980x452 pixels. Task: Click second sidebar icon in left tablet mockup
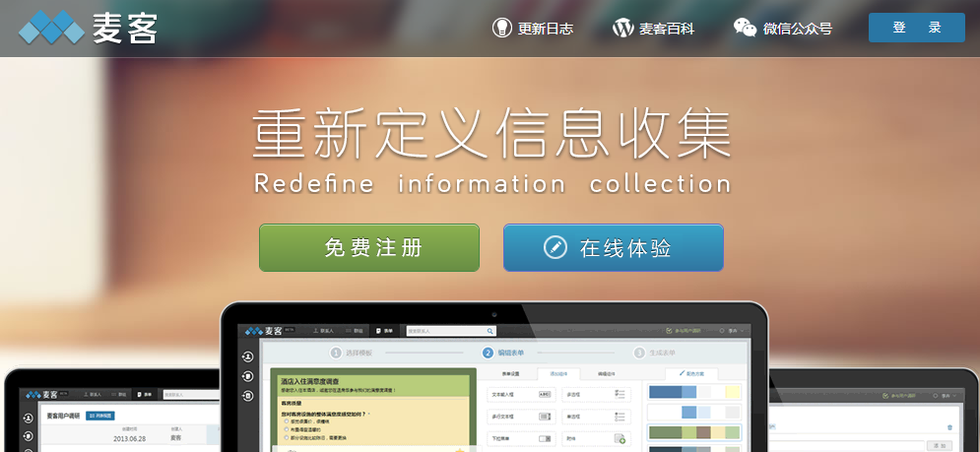(x=29, y=436)
